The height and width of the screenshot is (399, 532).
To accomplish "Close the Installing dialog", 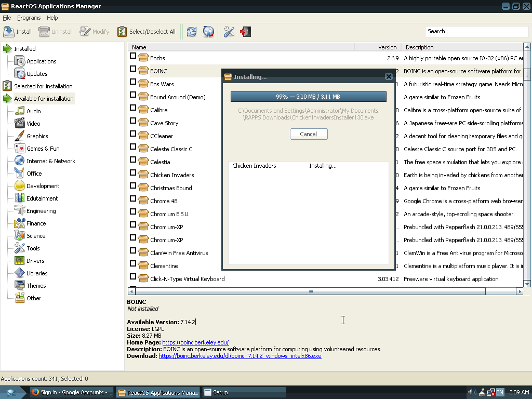I will (389, 77).
